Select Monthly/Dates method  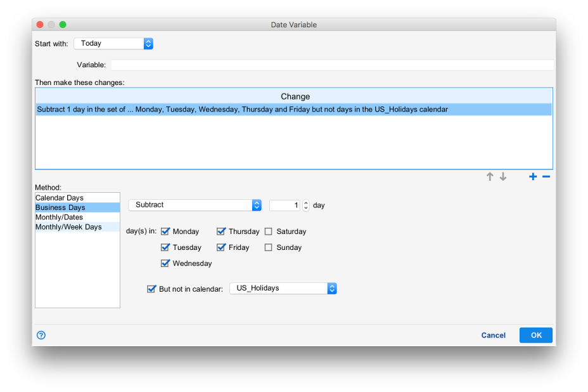[x=59, y=217]
